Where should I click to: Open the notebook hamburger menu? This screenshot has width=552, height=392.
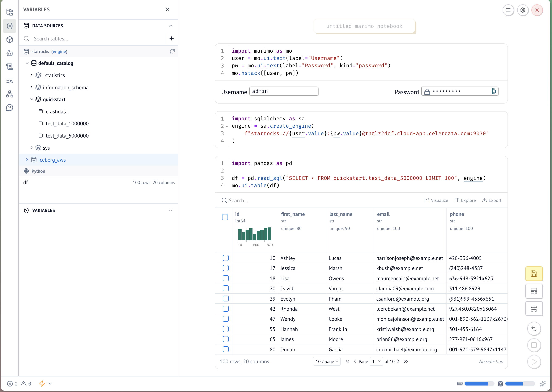point(508,10)
